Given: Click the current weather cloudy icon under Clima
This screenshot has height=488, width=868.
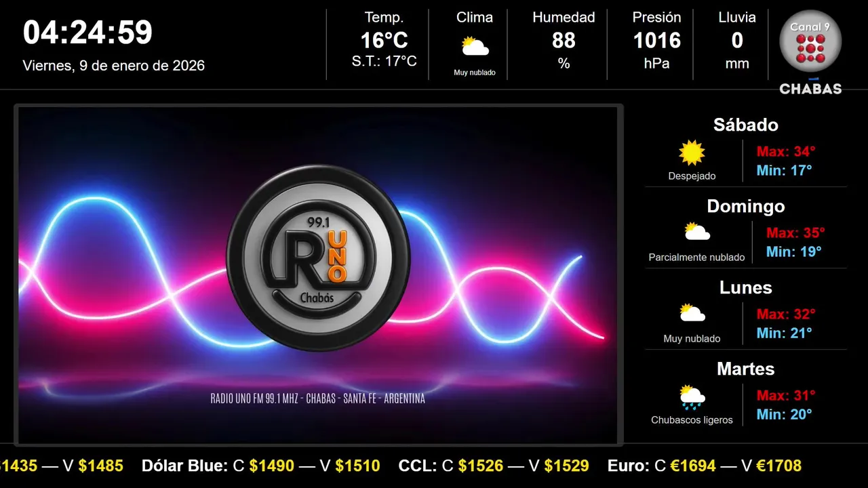Looking at the screenshot, I should [475, 46].
